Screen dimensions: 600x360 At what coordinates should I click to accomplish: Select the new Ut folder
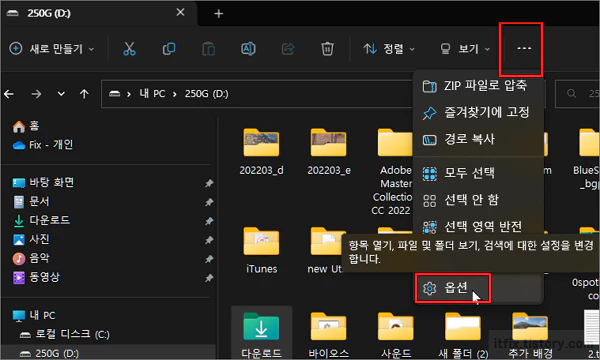325,251
